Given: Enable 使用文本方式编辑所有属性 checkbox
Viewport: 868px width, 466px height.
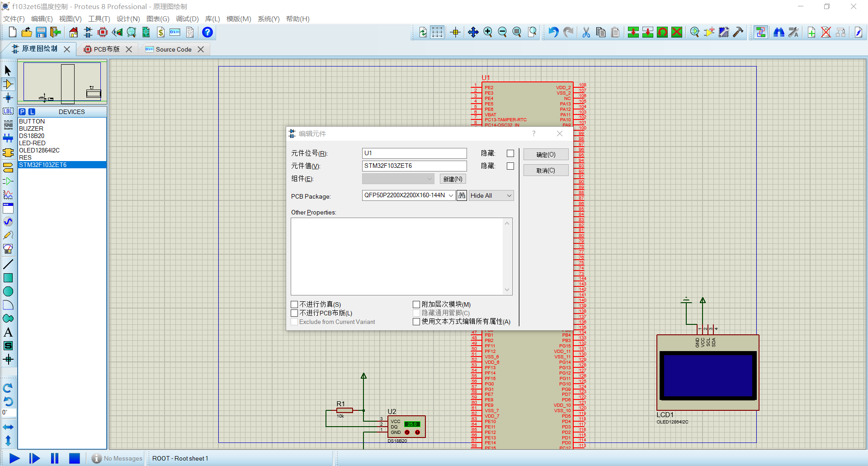Looking at the screenshot, I should pyautogui.click(x=416, y=322).
